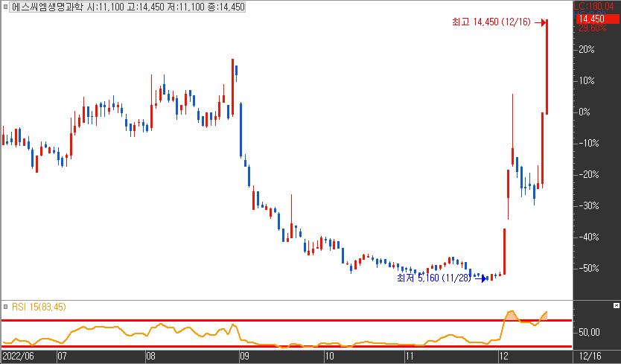Click the -40% label on the price axis
Image resolution: width=621 pixels, height=364 pixels.
pos(589,237)
